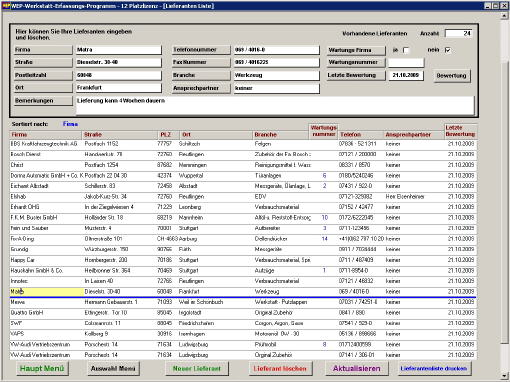
Task: Select the Innotec row
Action: (x=243, y=281)
